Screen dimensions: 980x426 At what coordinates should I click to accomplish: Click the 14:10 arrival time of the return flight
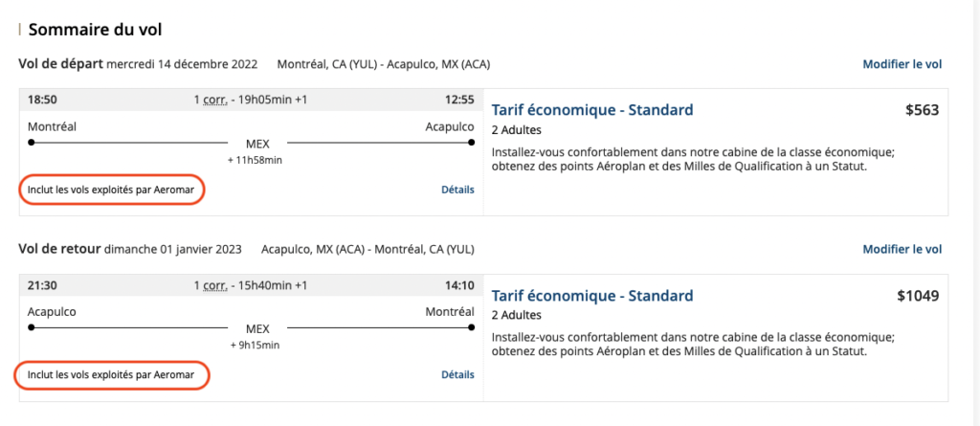[x=459, y=285]
